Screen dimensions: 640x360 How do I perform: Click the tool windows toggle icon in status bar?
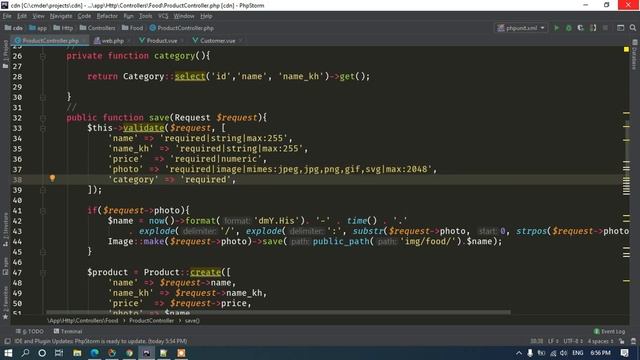[x=7, y=341]
